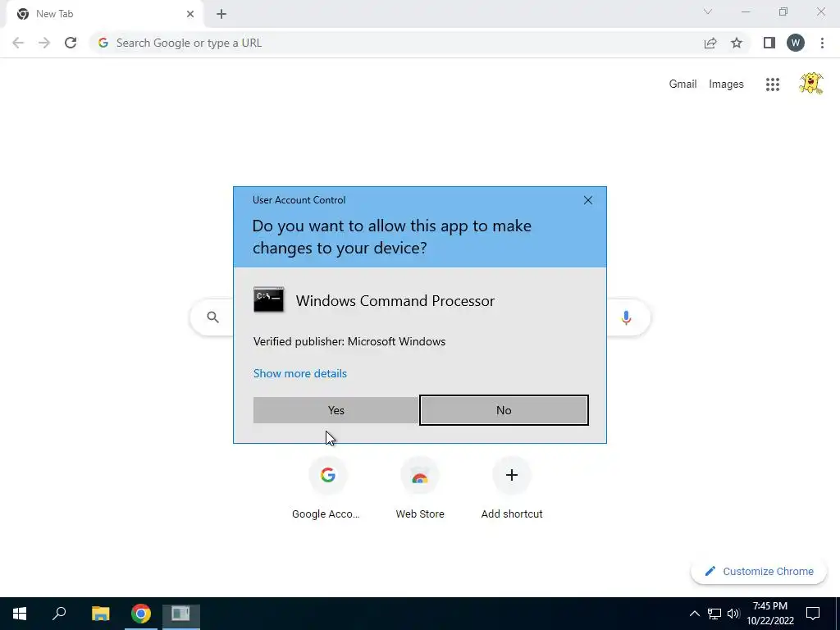Open File Explorer from taskbar

click(100, 614)
